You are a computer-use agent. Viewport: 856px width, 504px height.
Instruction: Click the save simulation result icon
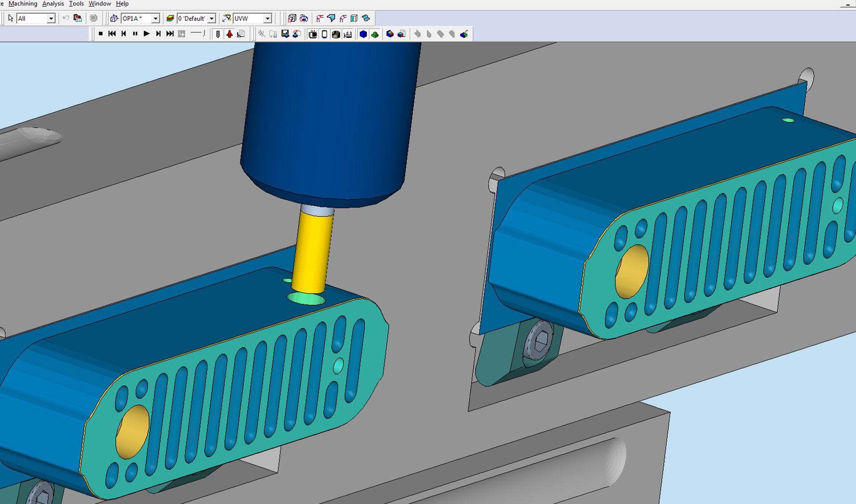[285, 34]
